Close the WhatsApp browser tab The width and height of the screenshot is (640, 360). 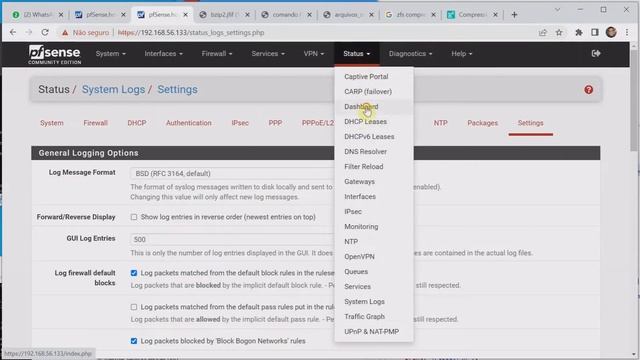click(61, 15)
